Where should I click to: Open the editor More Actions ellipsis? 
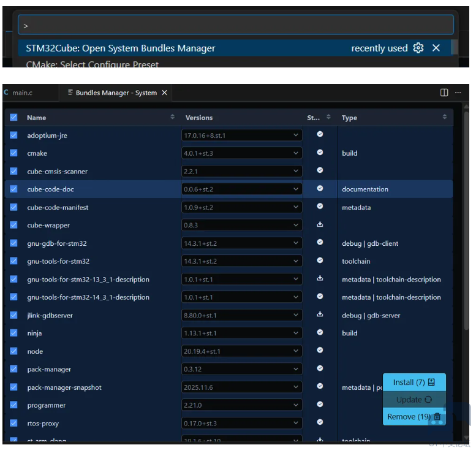(458, 93)
